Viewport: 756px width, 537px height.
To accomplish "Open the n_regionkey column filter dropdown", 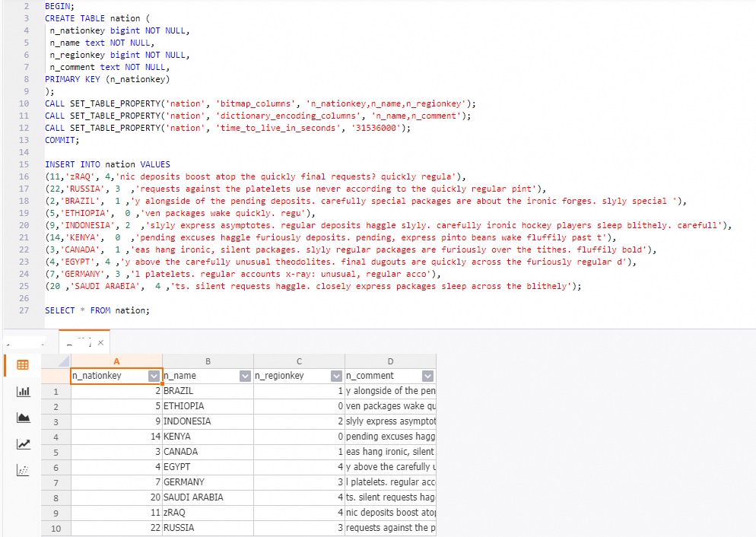I will (336, 376).
